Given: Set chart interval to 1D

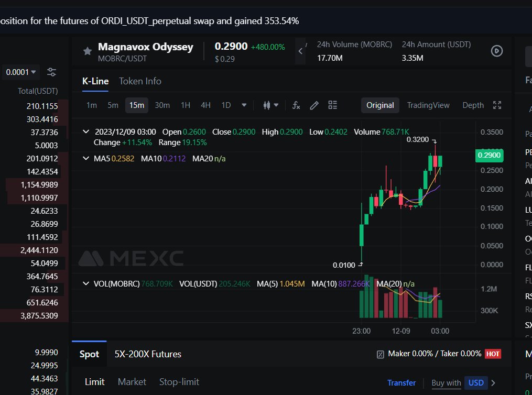Looking at the screenshot, I should (x=226, y=105).
